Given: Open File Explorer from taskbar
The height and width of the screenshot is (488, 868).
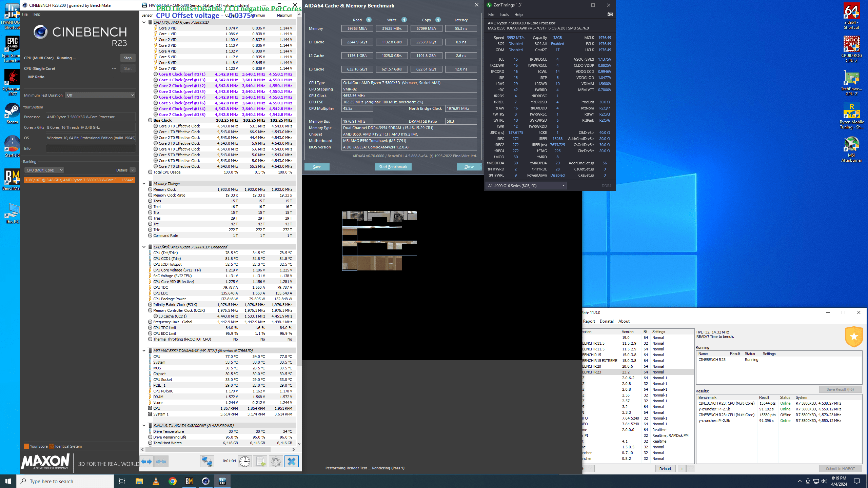Looking at the screenshot, I should pos(139,481).
